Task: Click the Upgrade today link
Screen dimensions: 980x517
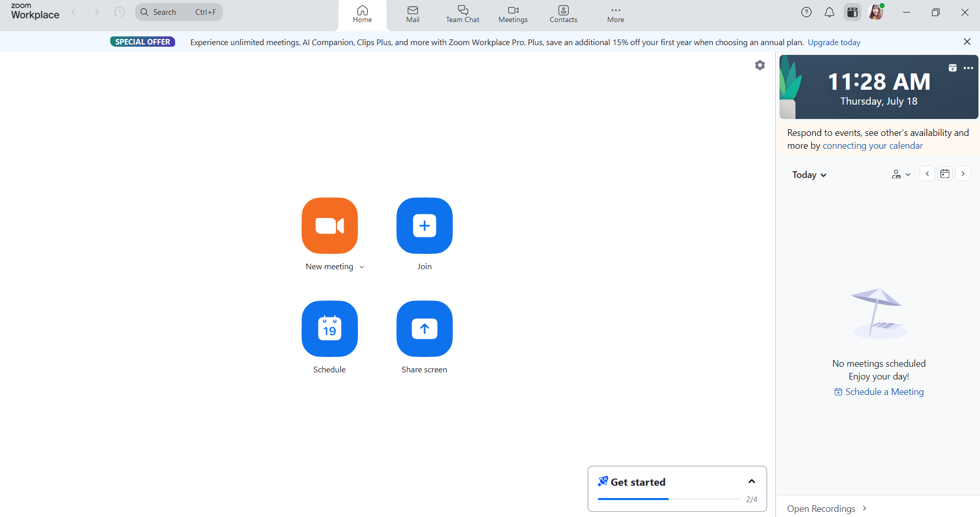Action: 834,43
